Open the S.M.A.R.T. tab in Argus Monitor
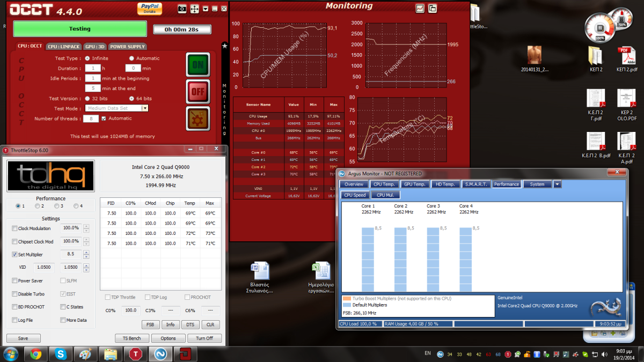644x362 pixels. click(x=475, y=184)
